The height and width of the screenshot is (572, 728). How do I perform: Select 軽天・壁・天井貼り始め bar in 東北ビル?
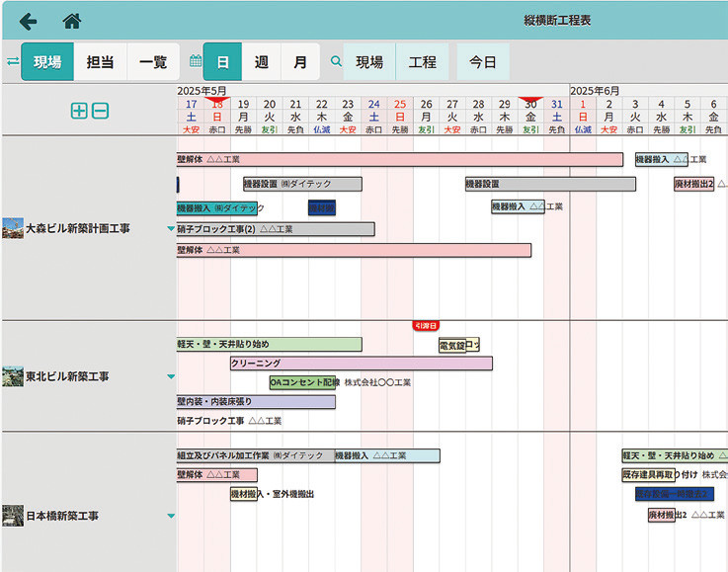pos(270,344)
